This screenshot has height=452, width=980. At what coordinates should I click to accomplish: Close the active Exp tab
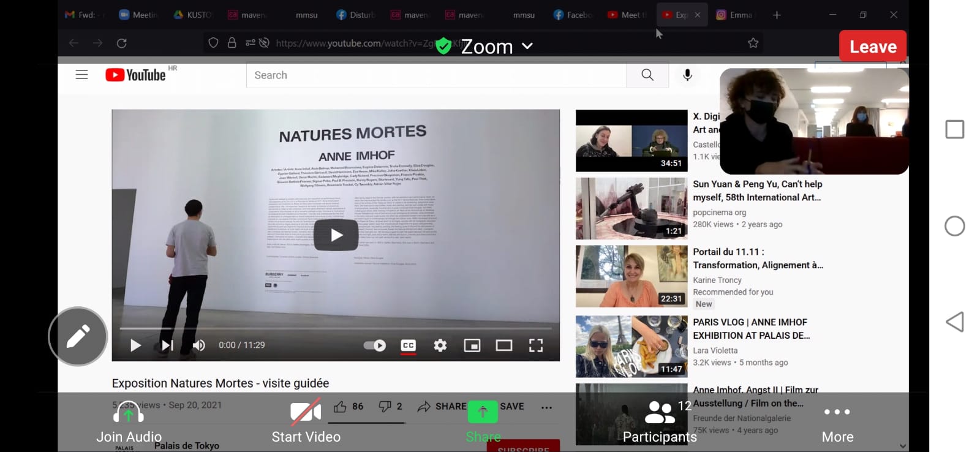[698, 15]
